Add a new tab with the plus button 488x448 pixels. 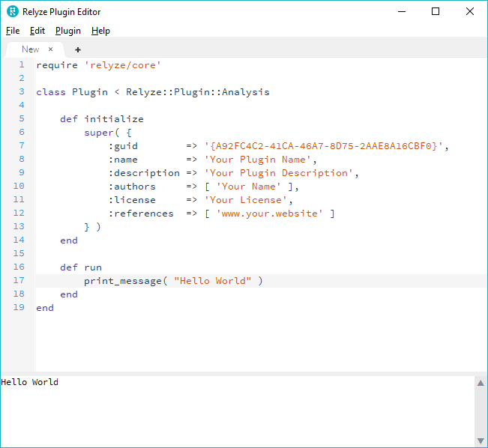coord(78,49)
